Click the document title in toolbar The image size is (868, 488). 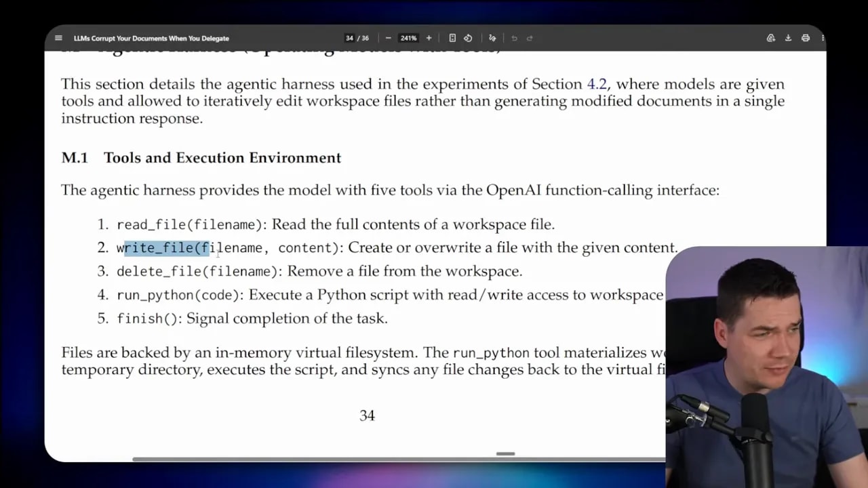151,38
